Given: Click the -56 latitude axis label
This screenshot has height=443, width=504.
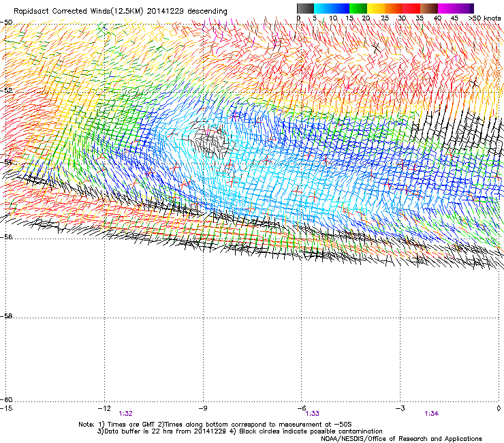Looking at the screenshot, I should point(6,237).
